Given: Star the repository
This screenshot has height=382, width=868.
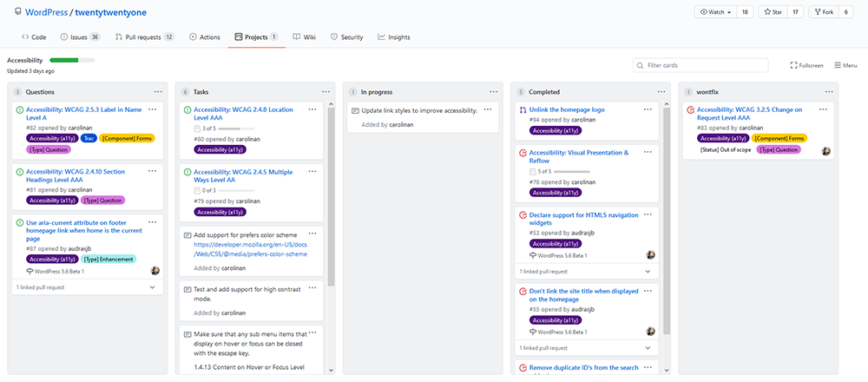Looking at the screenshot, I should [x=773, y=12].
